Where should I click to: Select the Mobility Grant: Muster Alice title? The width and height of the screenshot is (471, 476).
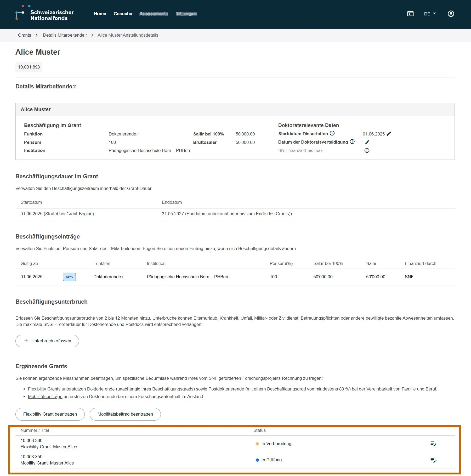pos(47,463)
